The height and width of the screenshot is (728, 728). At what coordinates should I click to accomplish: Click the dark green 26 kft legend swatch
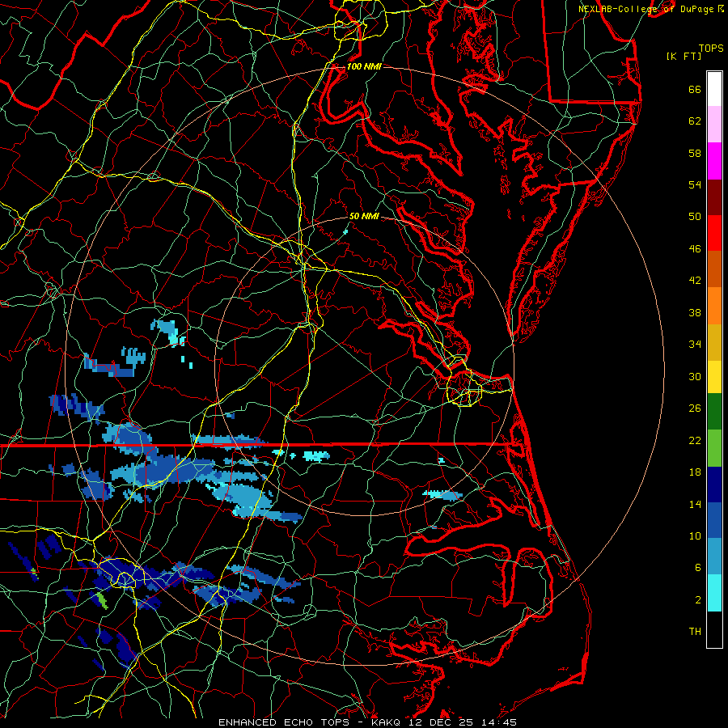(714, 412)
